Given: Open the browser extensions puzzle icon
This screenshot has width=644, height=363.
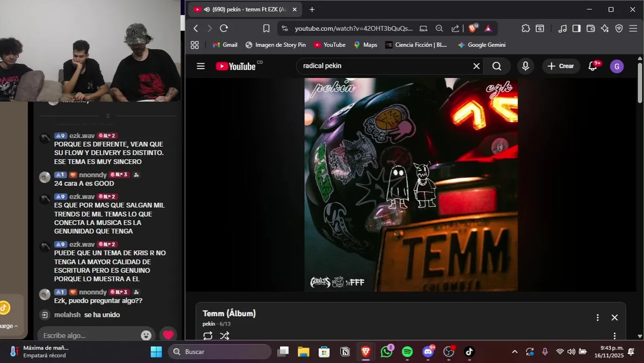Looking at the screenshot, I should pyautogui.click(x=526, y=29).
